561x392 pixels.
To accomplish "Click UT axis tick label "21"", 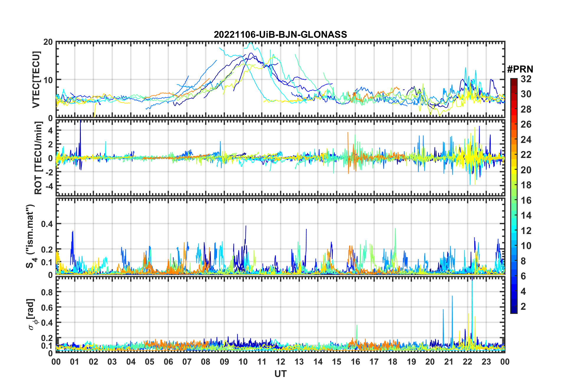I will click(449, 362).
